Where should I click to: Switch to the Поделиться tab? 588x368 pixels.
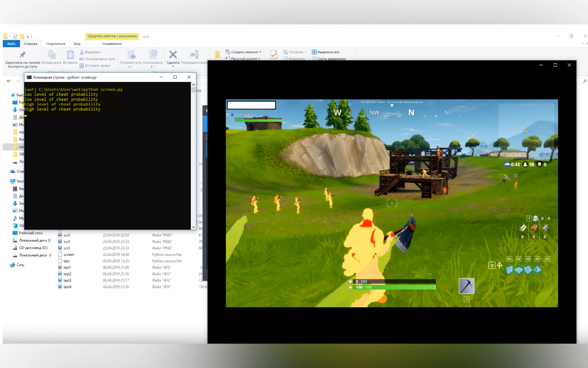(x=56, y=44)
